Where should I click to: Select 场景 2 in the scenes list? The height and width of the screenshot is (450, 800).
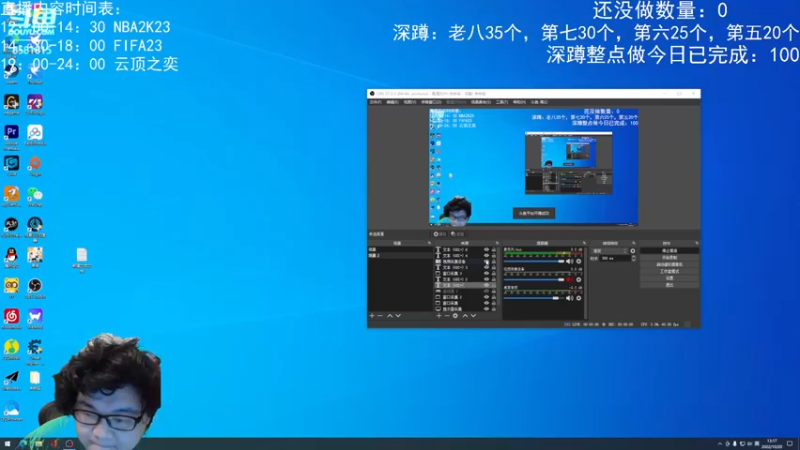point(400,255)
